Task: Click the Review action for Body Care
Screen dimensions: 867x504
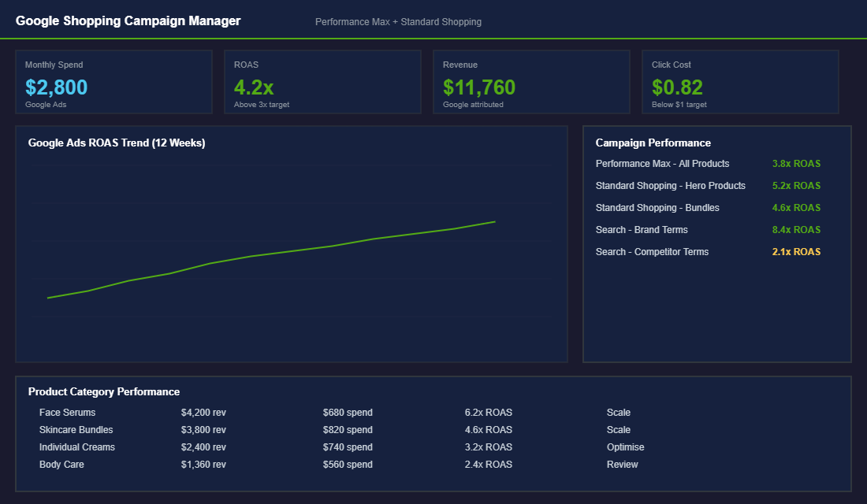Action: coord(622,464)
